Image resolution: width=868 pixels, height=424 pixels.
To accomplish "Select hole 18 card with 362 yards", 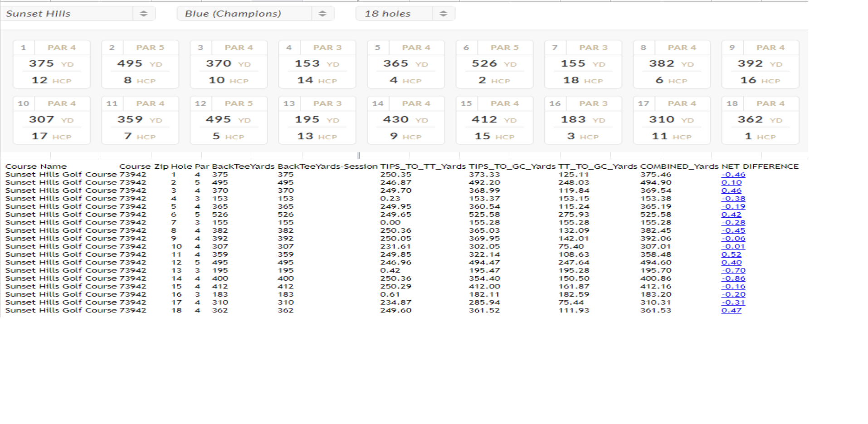I will [x=761, y=120].
